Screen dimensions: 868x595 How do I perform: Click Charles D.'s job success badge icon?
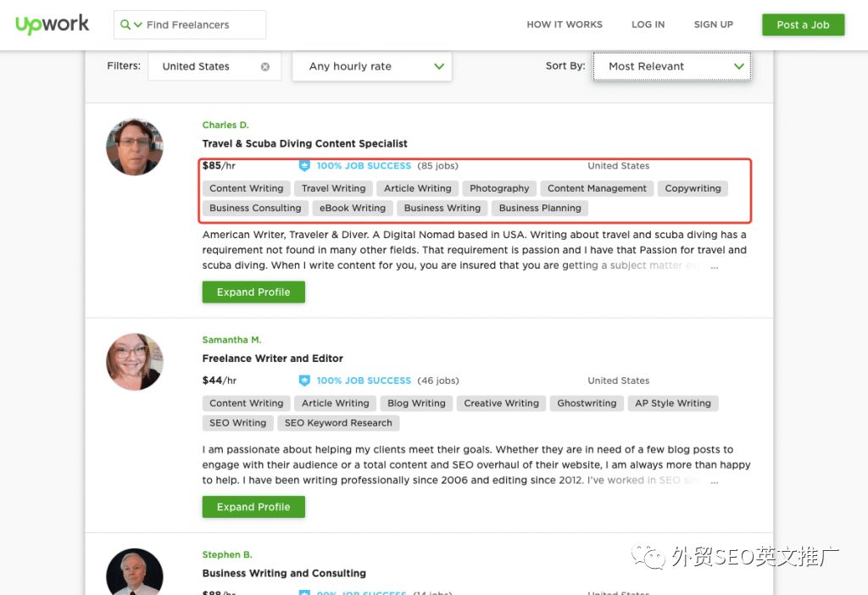tap(304, 165)
